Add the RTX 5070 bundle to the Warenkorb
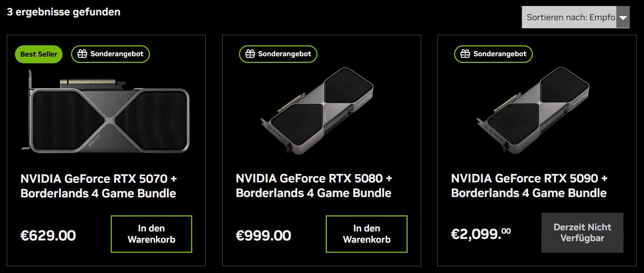644x273 pixels. [151, 234]
